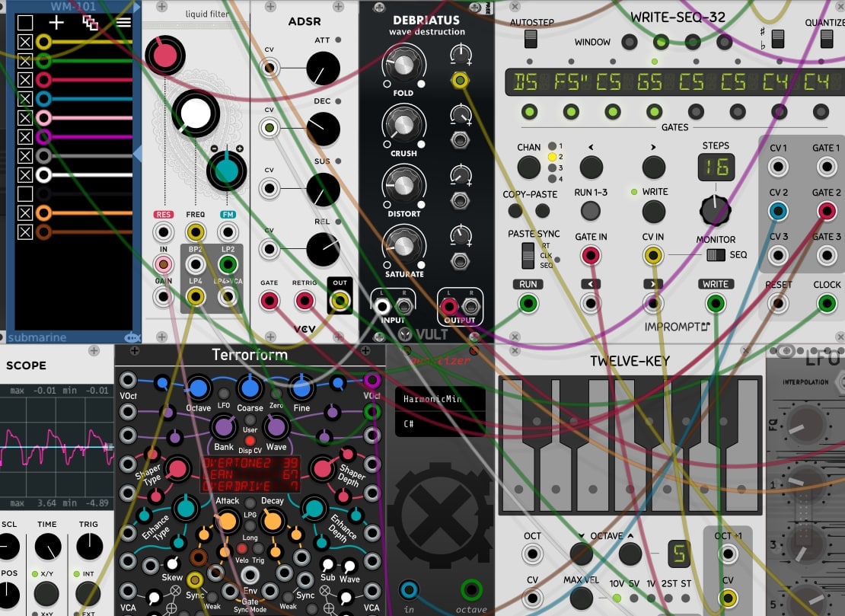Viewport: 845px width, 616px height.
Task: Click the GATE 2 output jack
Action: (x=827, y=211)
